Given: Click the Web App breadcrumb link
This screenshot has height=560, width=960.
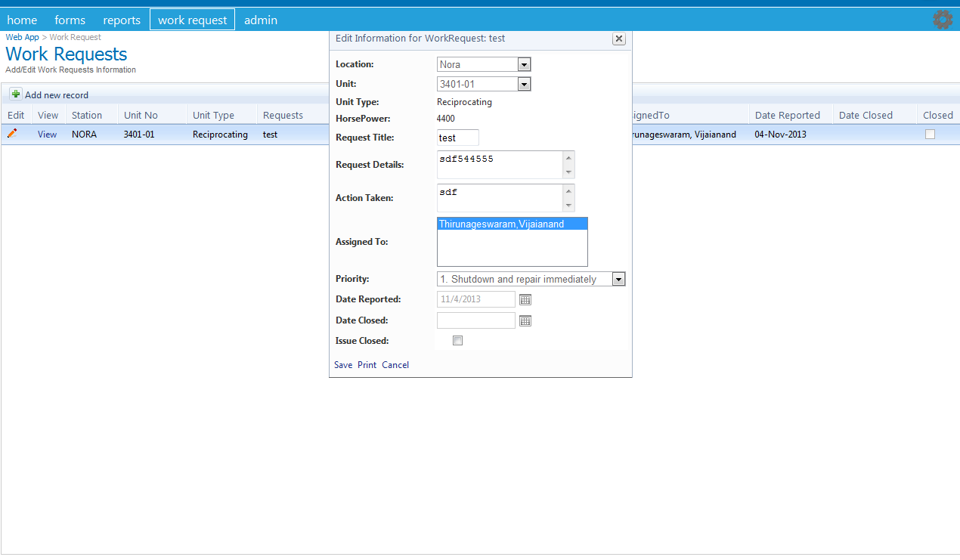Looking at the screenshot, I should [22, 37].
